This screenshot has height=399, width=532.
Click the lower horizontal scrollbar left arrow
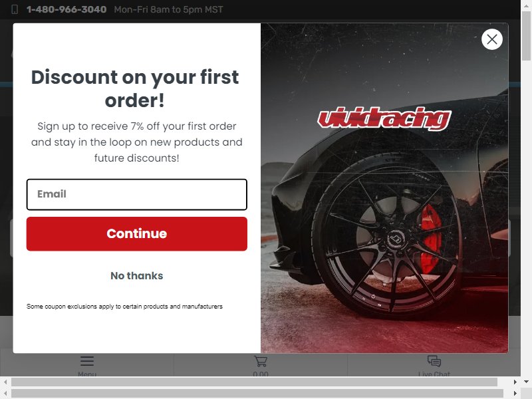point(5,394)
